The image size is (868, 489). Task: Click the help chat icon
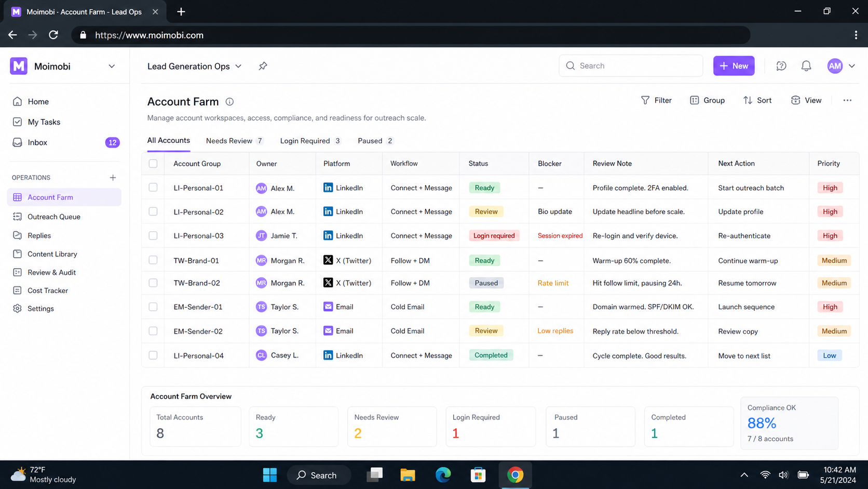pyautogui.click(x=781, y=66)
